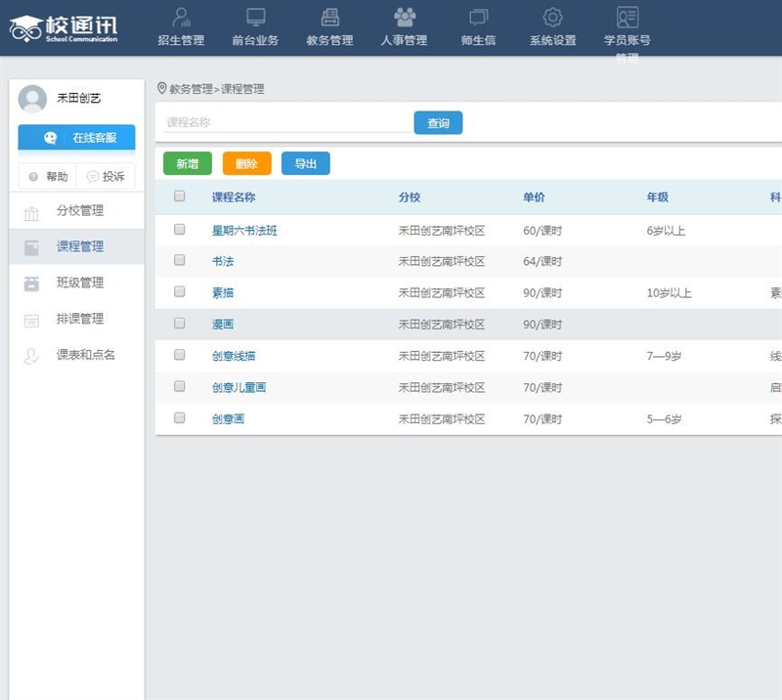Open the 在线客服 customer service panel

point(77,138)
